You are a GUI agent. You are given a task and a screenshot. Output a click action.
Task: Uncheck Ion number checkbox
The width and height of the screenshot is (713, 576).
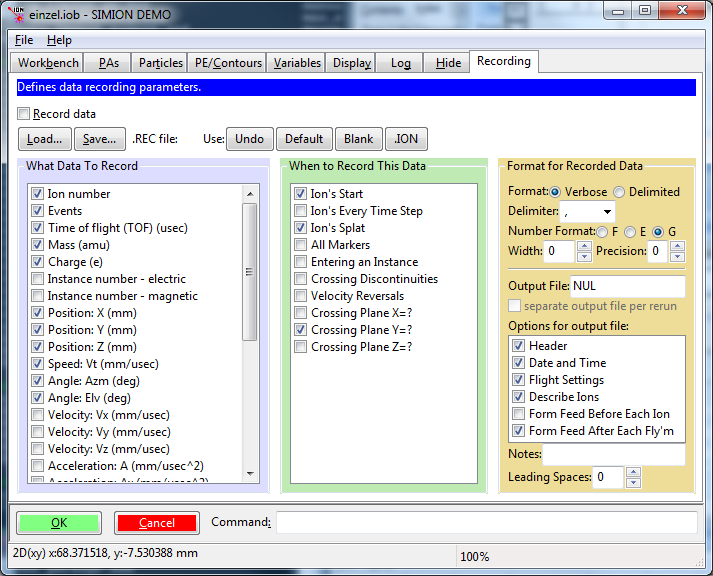click(38, 194)
